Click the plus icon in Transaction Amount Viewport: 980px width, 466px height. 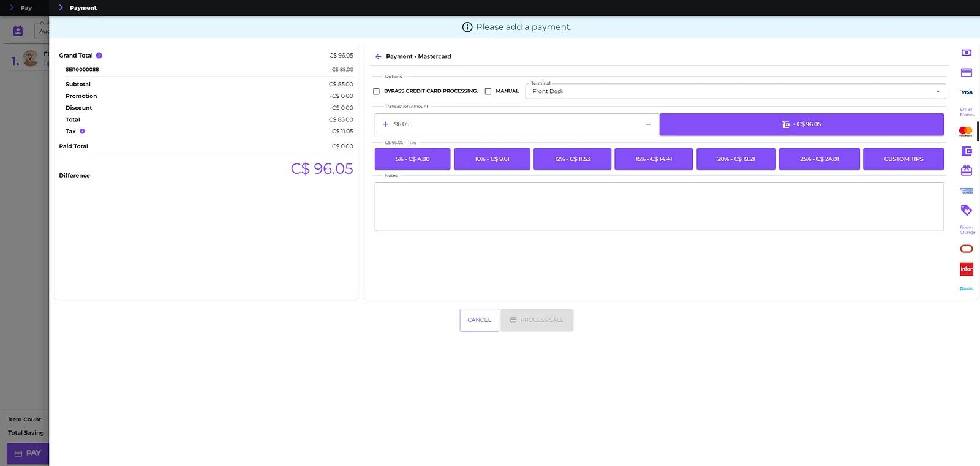(385, 124)
